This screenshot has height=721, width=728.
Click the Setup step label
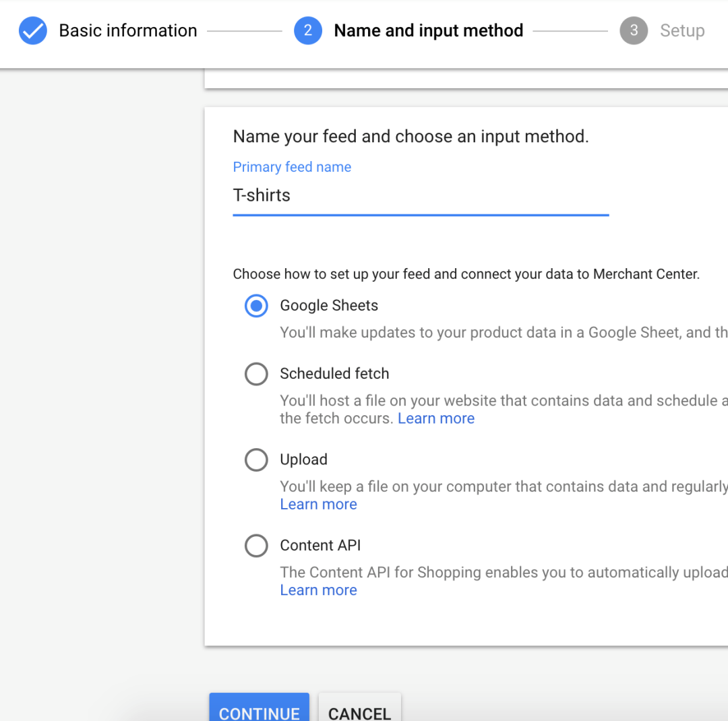682,30
